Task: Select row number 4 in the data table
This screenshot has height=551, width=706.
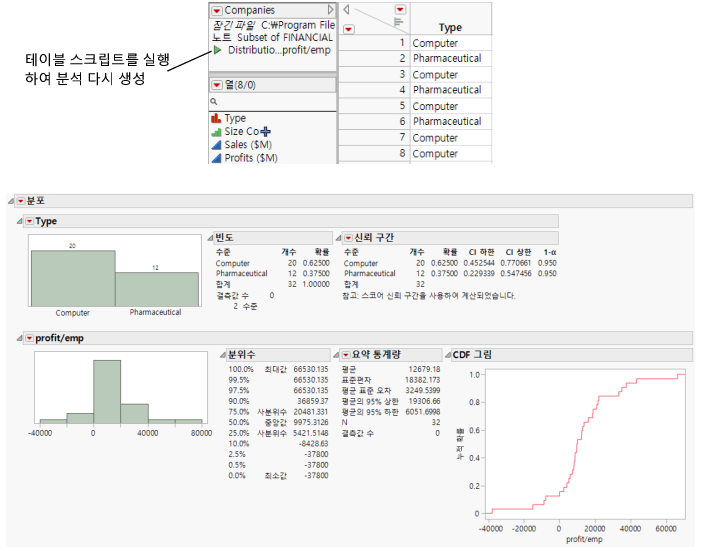Action: click(x=402, y=90)
